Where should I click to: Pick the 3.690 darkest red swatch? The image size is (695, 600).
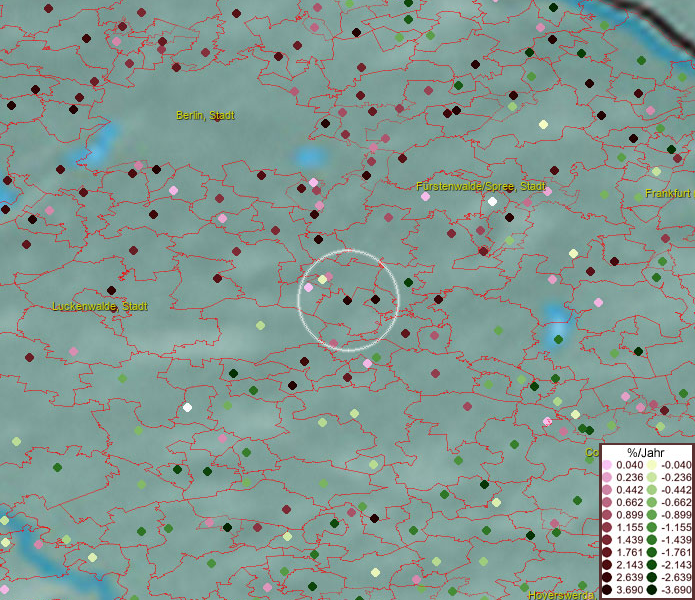pyautogui.click(x=607, y=590)
